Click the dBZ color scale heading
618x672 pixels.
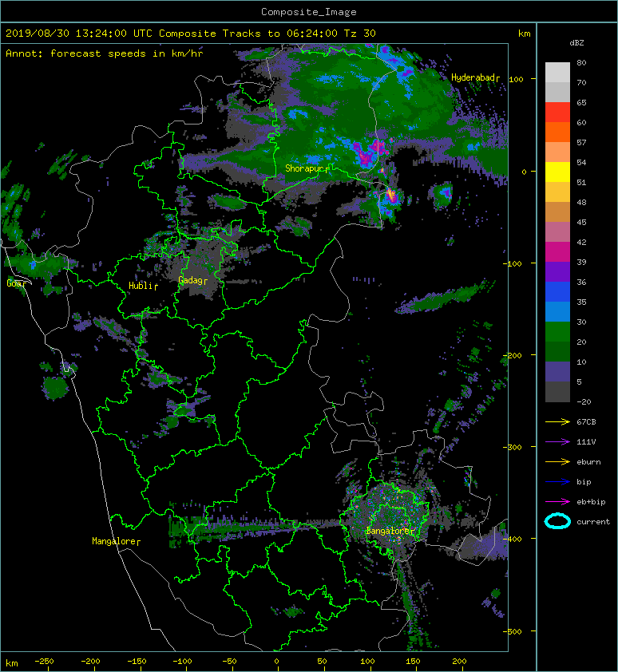tap(576, 43)
